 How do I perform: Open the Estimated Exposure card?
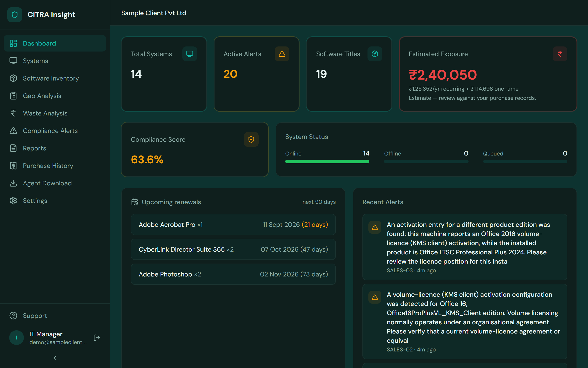488,74
